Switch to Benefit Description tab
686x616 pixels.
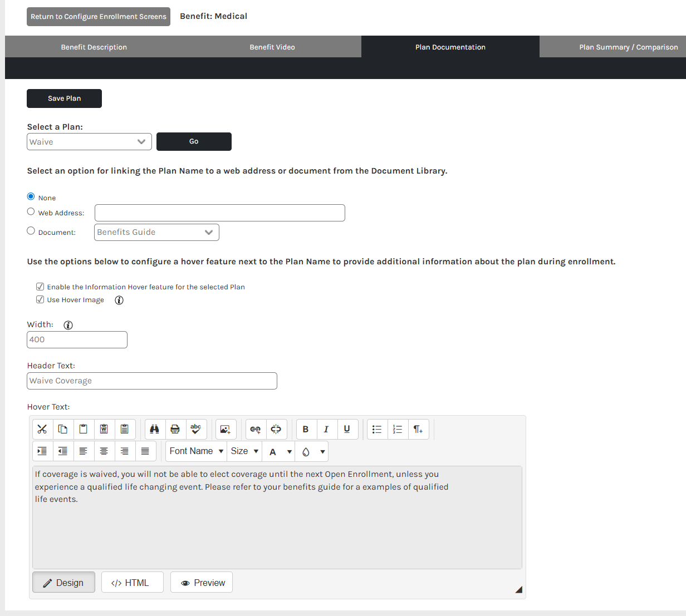(x=94, y=47)
